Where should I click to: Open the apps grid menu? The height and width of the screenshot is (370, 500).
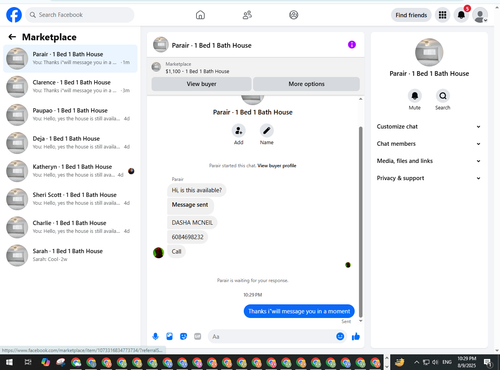442,15
